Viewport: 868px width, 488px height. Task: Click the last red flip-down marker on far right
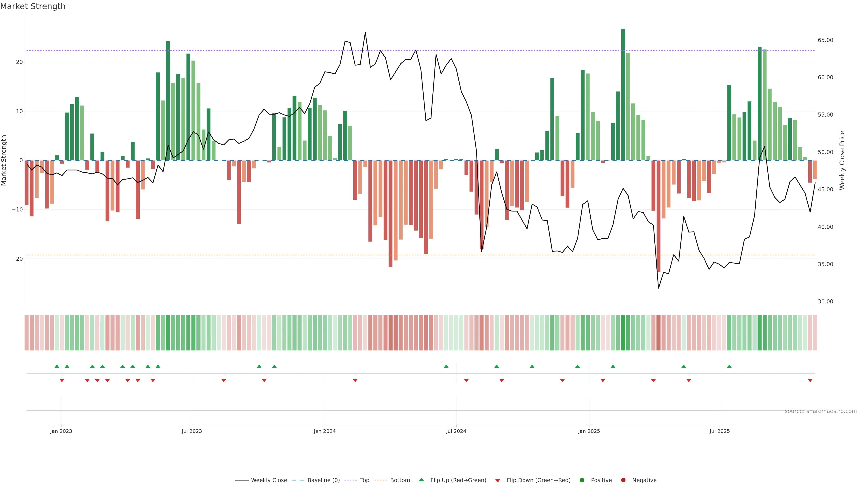click(810, 380)
